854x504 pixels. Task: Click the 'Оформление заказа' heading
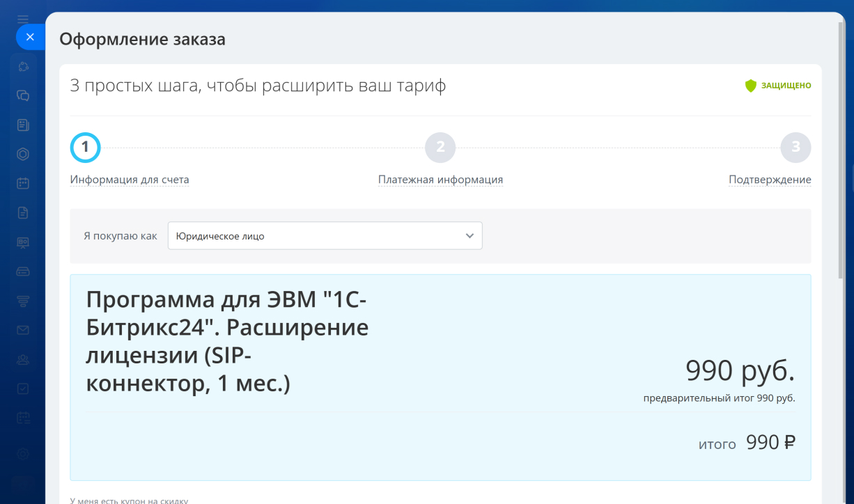click(142, 39)
